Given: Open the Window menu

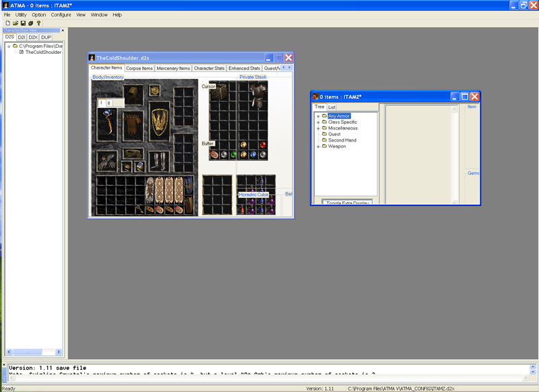Looking at the screenshot, I should click(99, 15).
